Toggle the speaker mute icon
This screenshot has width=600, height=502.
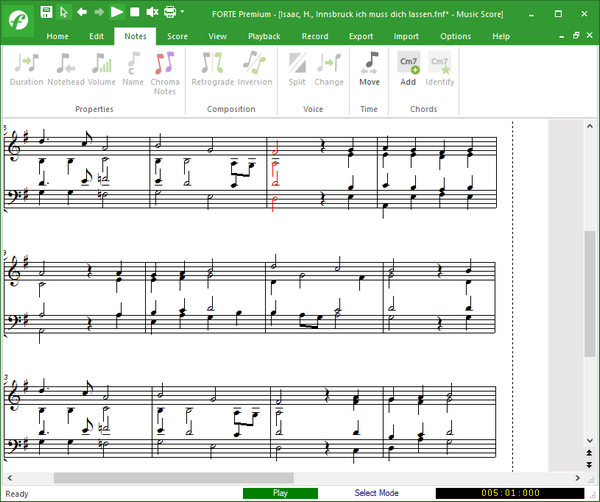[152, 12]
